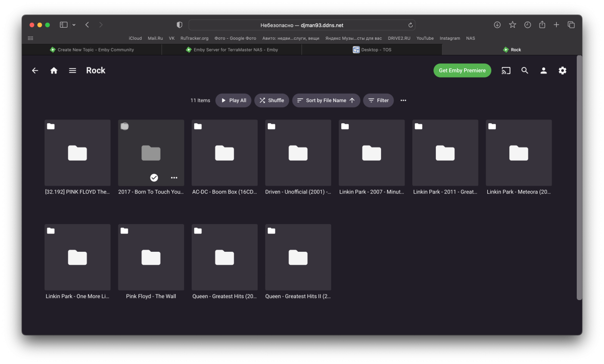Open the hamburger navigation menu
Screen dimensions: 604x364
click(x=72, y=70)
